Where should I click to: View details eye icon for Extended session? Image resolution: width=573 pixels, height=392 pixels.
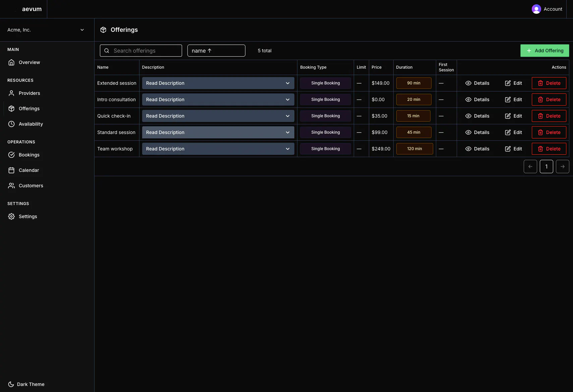[468, 83]
